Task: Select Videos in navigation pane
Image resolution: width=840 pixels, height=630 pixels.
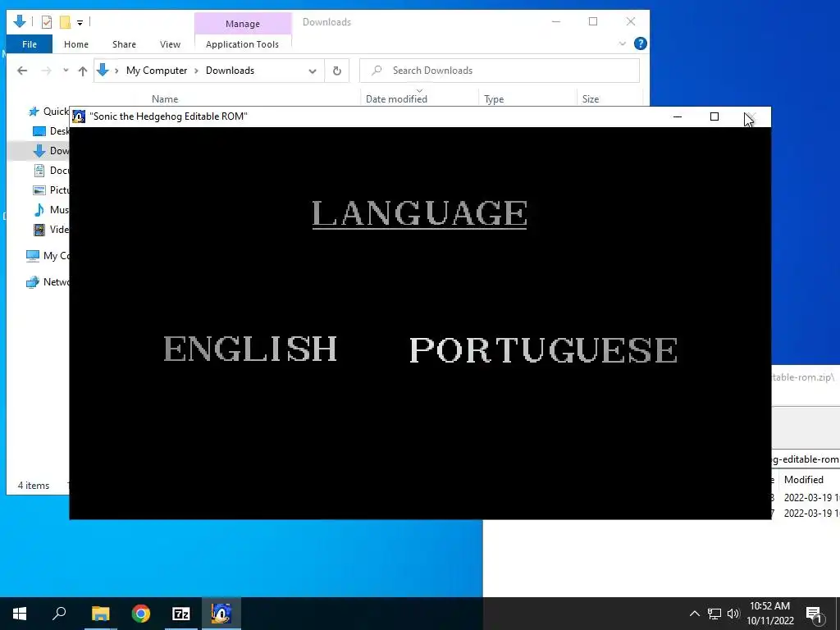Action: tap(51, 230)
